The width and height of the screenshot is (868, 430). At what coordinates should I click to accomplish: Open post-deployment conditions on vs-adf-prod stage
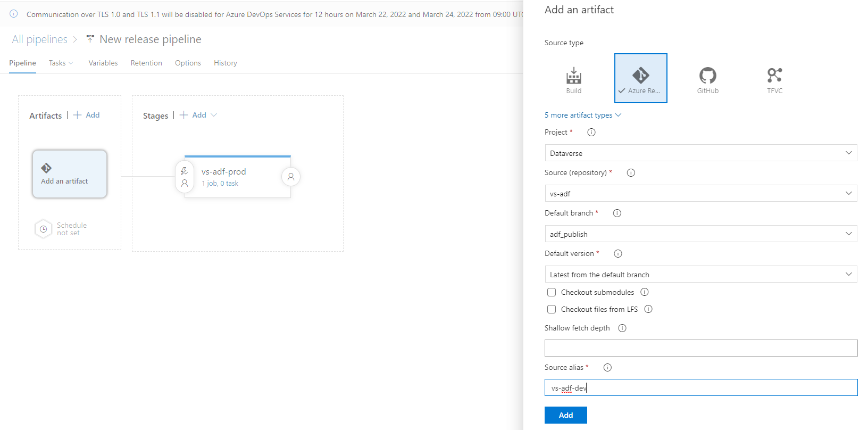(x=291, y=177)
